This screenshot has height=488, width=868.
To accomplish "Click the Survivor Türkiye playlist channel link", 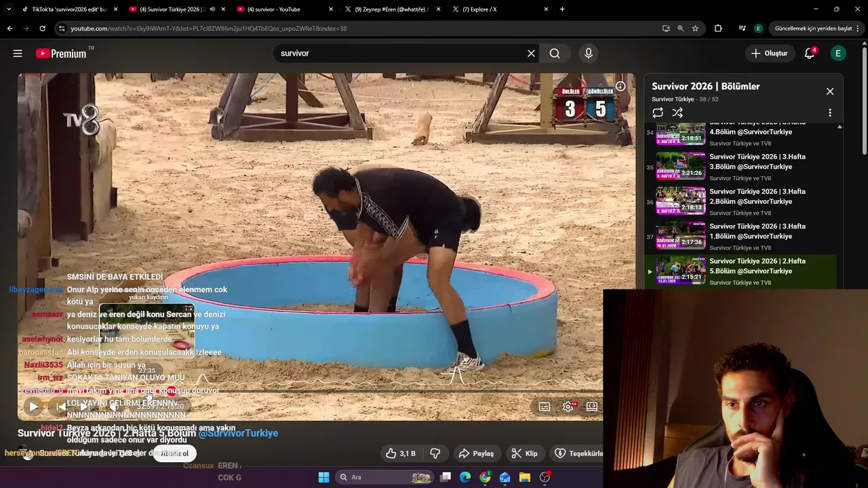I will 673,99.
